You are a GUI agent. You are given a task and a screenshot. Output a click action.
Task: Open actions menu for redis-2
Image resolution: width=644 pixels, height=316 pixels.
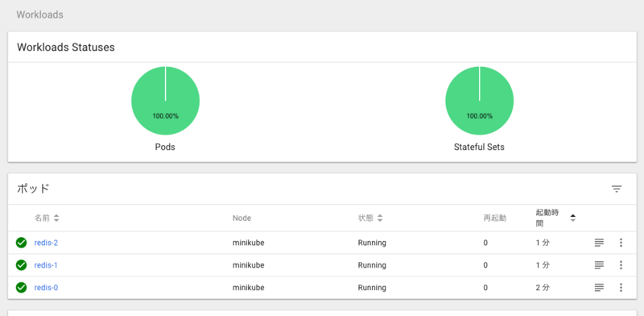pyautogui.click(x=621, y=243)
